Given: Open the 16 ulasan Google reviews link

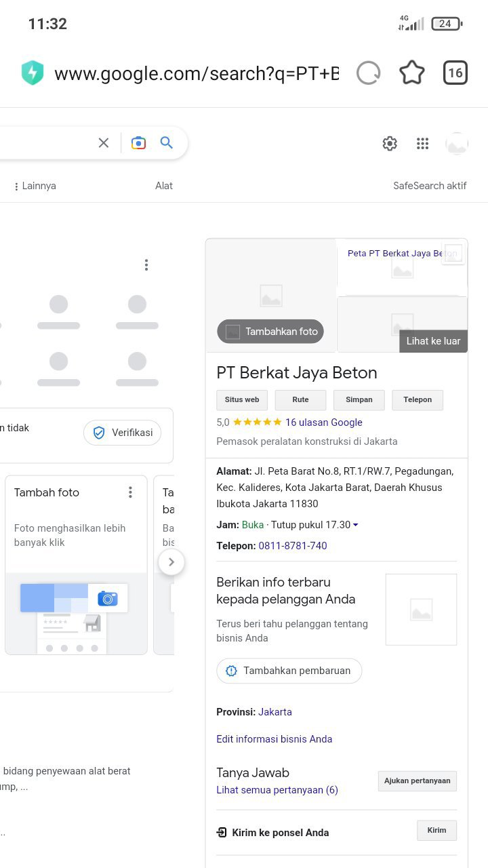Looking at the screenshot, I should coord(323,422).
